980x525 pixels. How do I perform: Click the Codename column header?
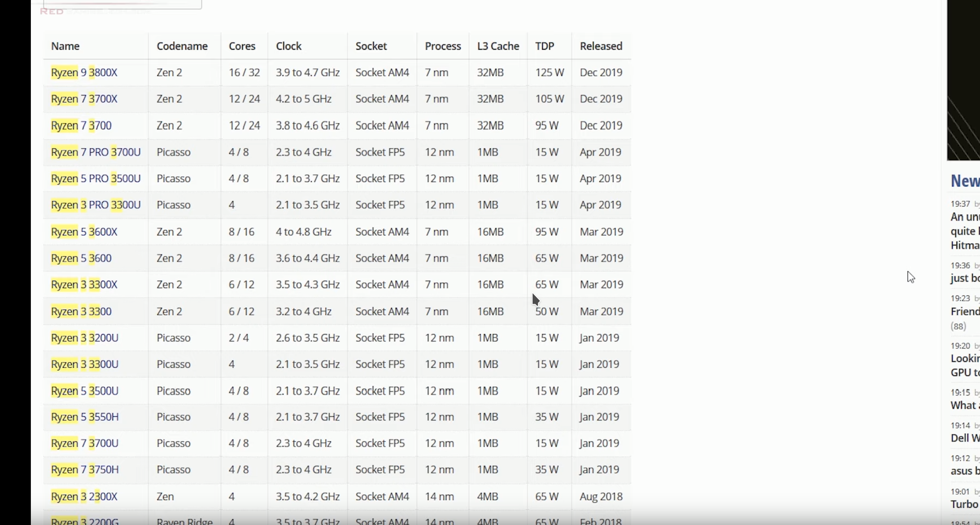tap(182, 46)
